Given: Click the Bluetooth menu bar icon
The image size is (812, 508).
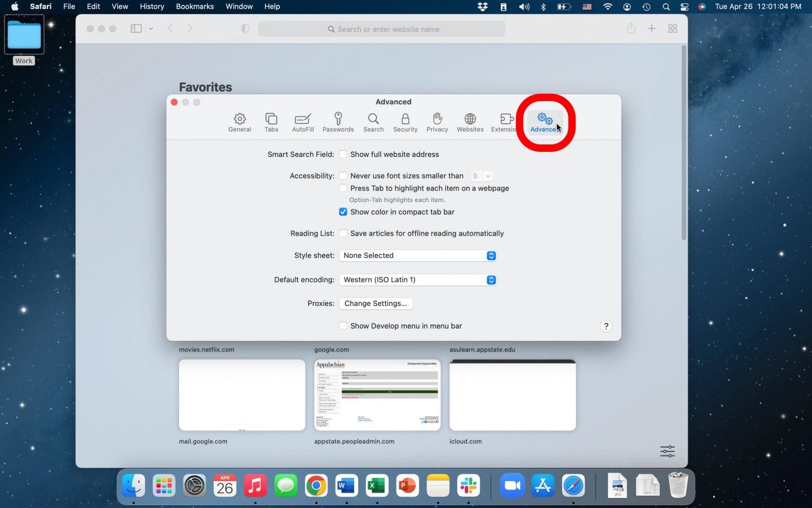Looking at the screenshot, I should [543, 7].
